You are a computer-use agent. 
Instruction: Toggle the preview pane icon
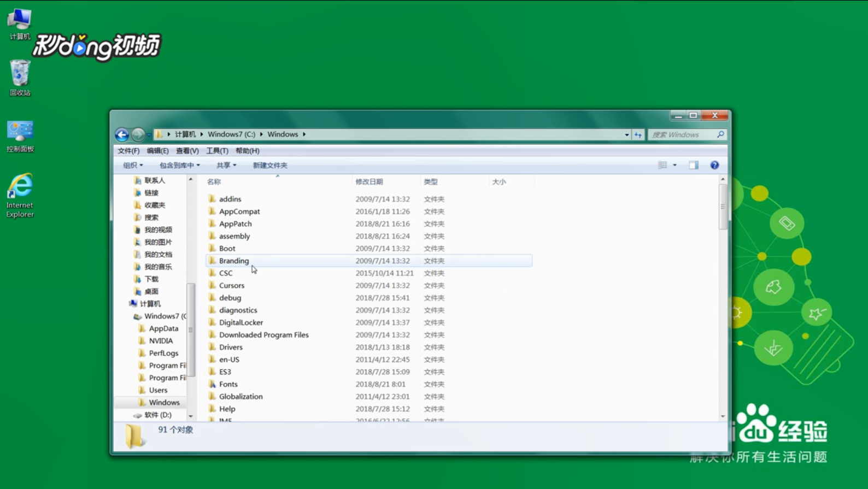pyautogui.click(x=694, y=165)
